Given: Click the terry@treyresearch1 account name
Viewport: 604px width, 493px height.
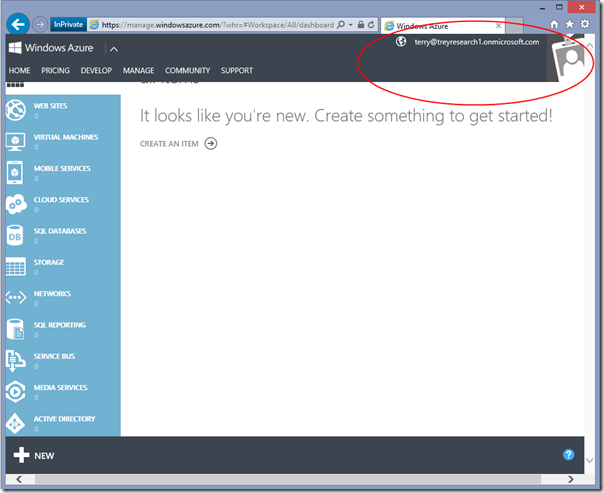Looking at the screenshot, I should click(476, 42).
